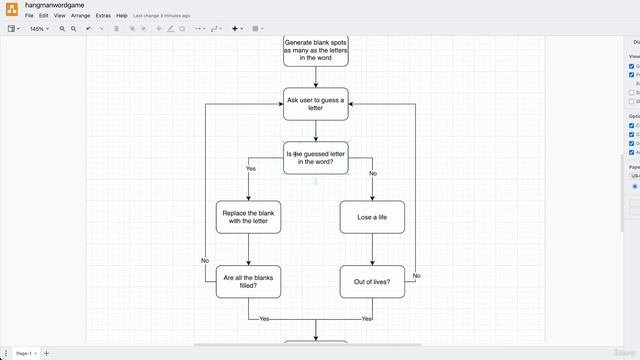This screenshot has width=640, height=360.
Task: Open the Page-1 tab dropdown arrow
Action: [x=36, y=353]
